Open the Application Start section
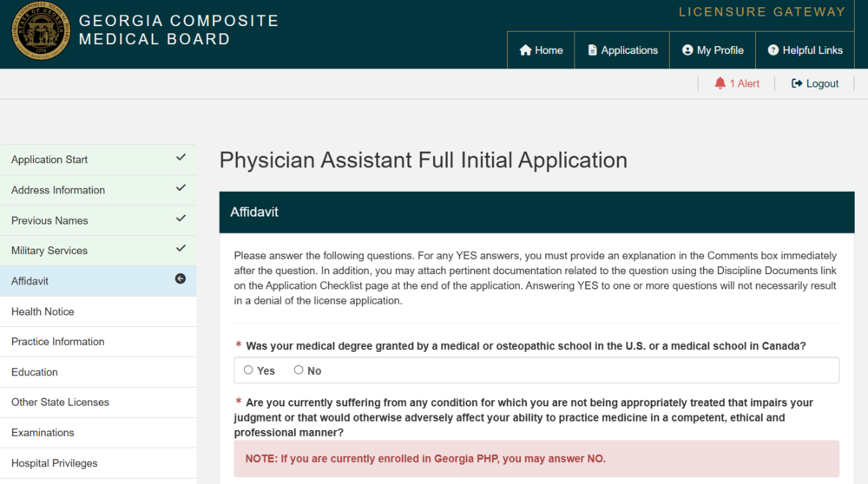The image size is (868, 484). point(49,160)
